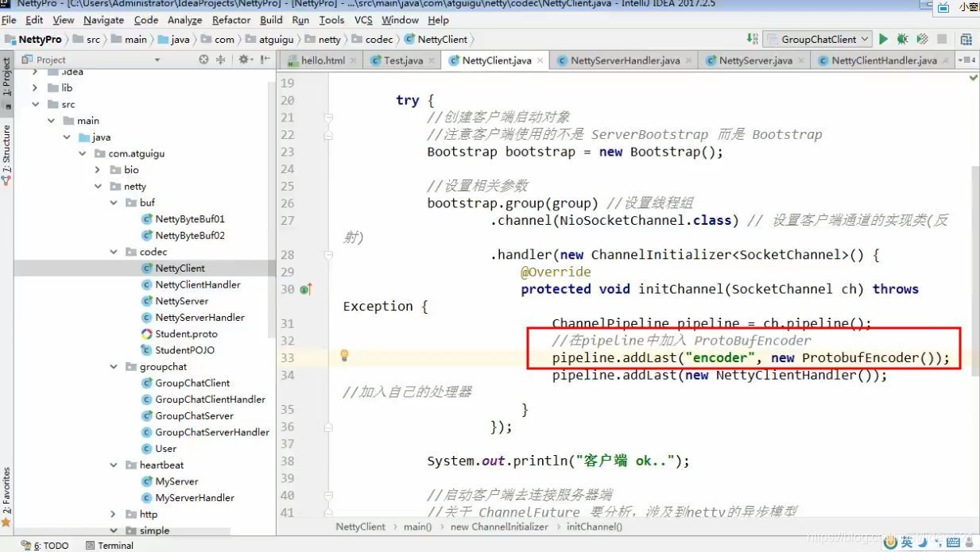Start debugging with the bug icon
980x552 pixels.
[x=902, y=38]
